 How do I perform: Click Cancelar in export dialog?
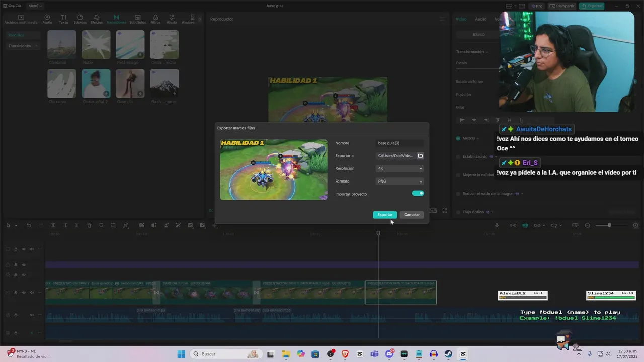coord(412,215)
